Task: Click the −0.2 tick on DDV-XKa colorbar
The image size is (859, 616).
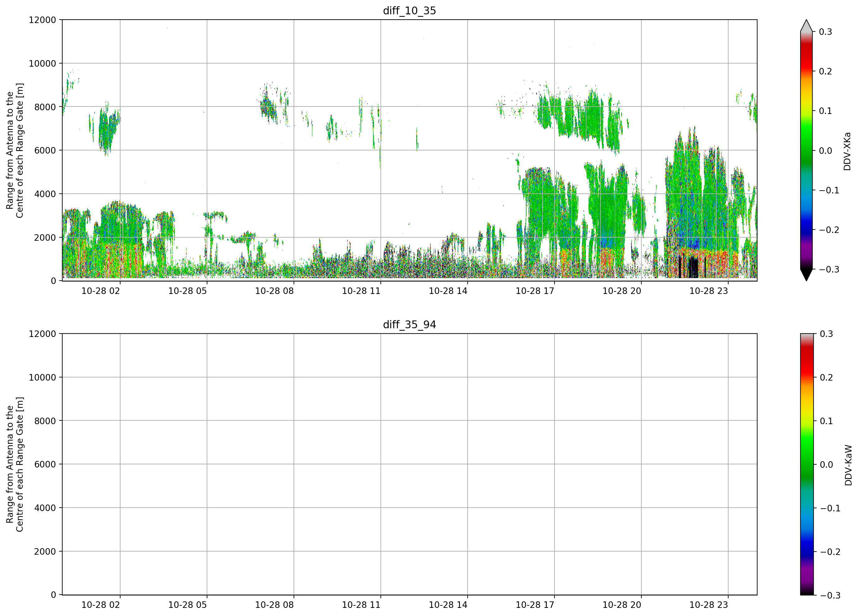Action: (829, 230)
